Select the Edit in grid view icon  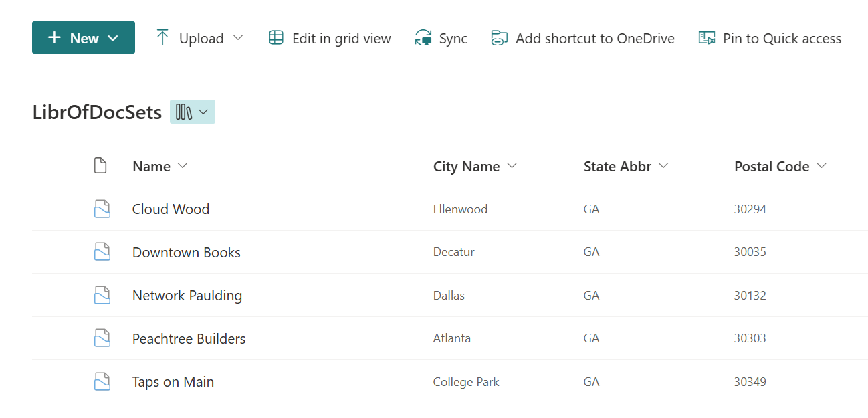276,38
